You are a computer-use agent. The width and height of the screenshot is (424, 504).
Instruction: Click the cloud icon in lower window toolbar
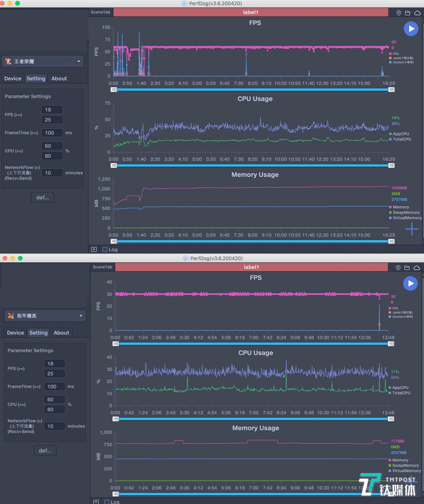click(x=417, y=268)
